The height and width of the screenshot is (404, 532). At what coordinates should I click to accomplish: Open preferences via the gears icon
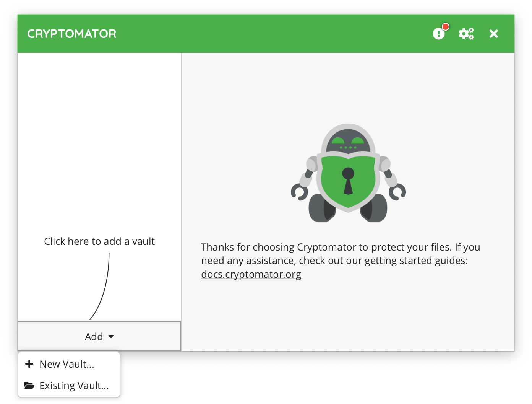point(466,34)
